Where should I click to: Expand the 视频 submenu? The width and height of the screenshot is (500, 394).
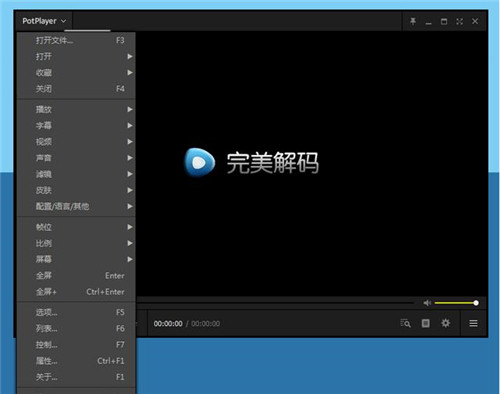[76, 142]
